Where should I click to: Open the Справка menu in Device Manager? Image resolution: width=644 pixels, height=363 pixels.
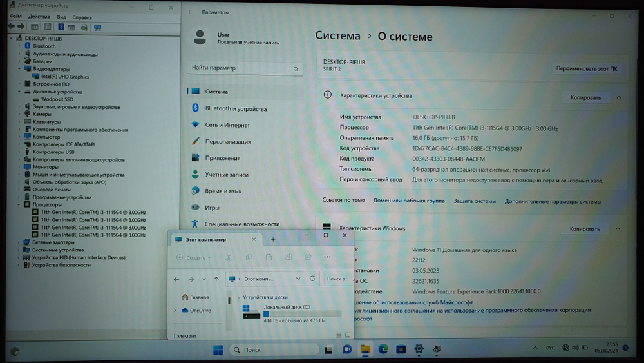(82, 17)
